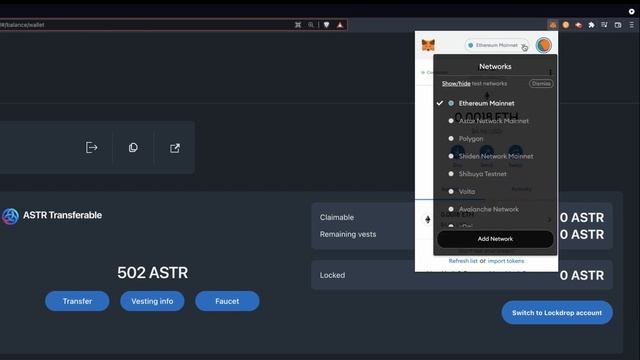
Task: Click the disconnect/logout account icon
Action: click(91, 147)
